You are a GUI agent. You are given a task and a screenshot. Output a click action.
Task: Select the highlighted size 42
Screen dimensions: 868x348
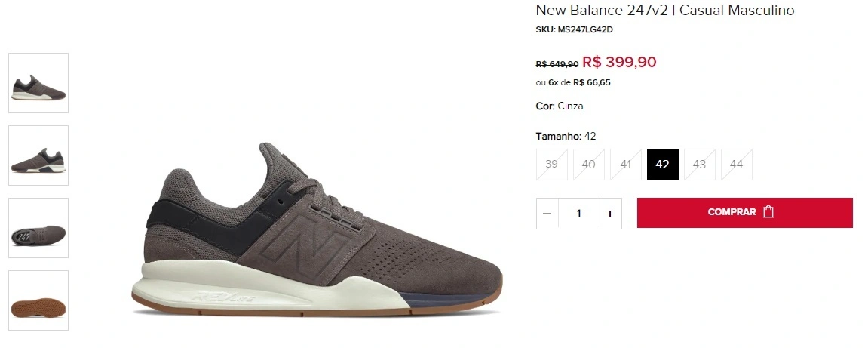[663, 165]
